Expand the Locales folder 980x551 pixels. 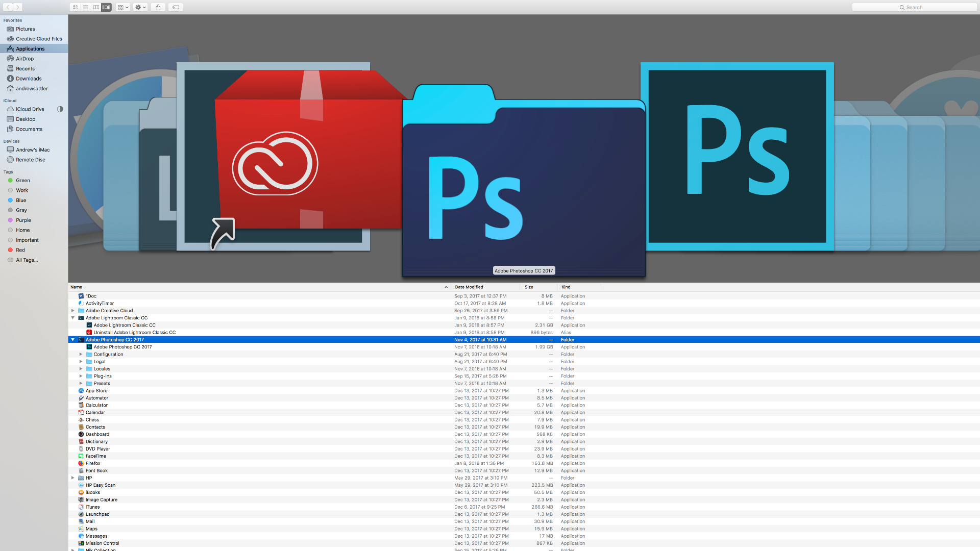click(81, 369)
